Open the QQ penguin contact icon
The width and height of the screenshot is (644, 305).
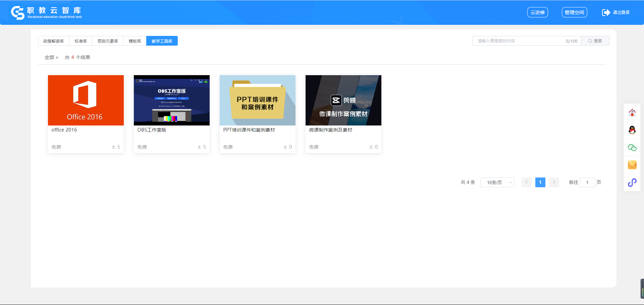coord(632,130)
